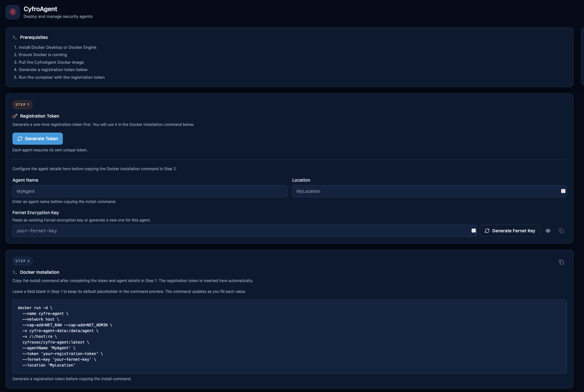584x392 pixels.
Task: Click the Generate Token button
Action: tap(38, 139)
